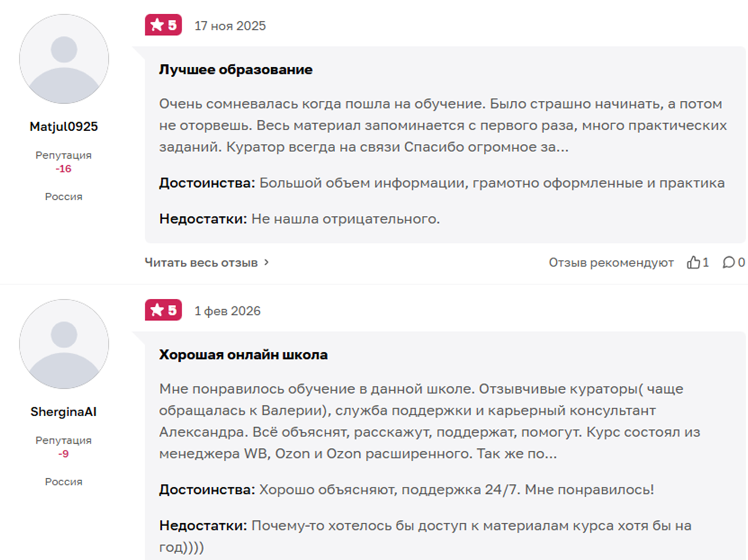Open review titled 'Лучшее образование'

pos(236,70)
